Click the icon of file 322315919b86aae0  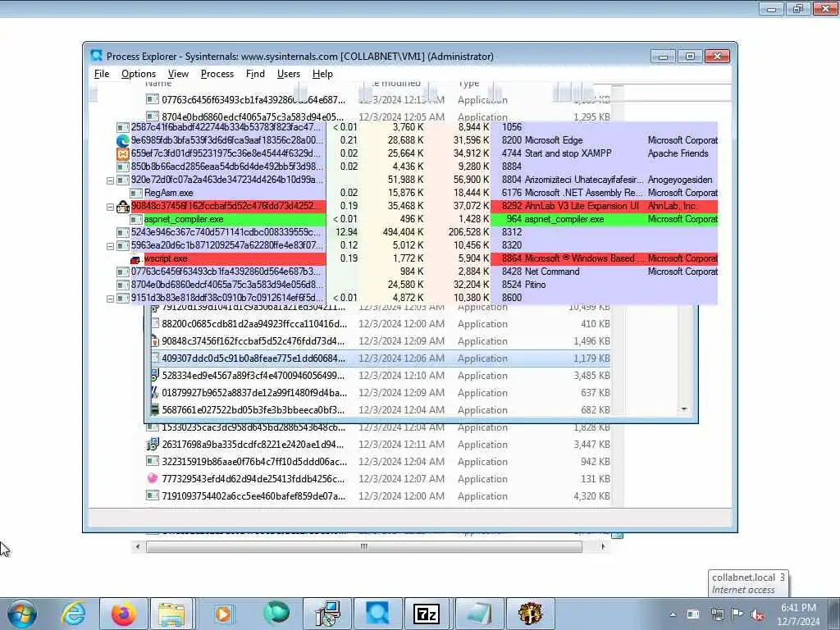click(152, 461)
